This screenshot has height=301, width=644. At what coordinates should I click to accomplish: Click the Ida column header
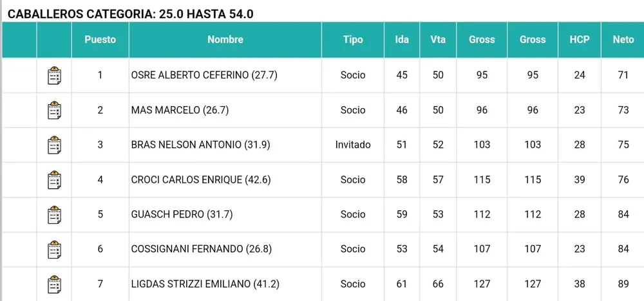click(402, 40)
